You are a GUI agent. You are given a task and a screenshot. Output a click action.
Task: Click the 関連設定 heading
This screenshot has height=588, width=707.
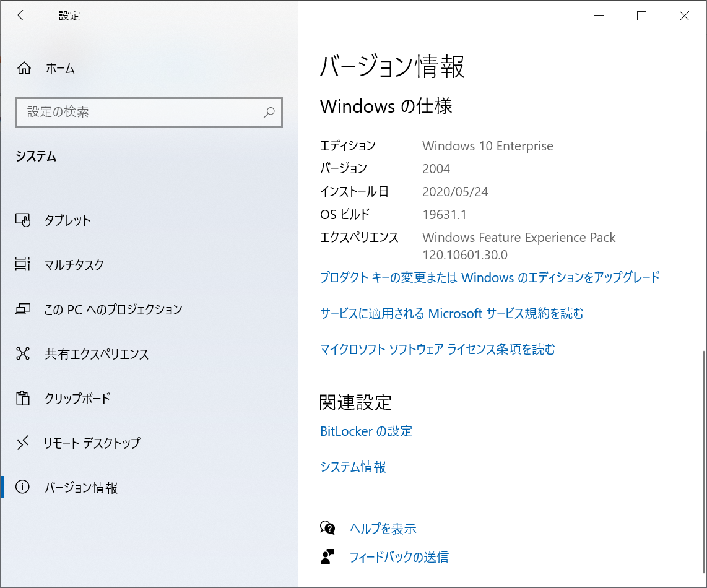coord(355,402)
